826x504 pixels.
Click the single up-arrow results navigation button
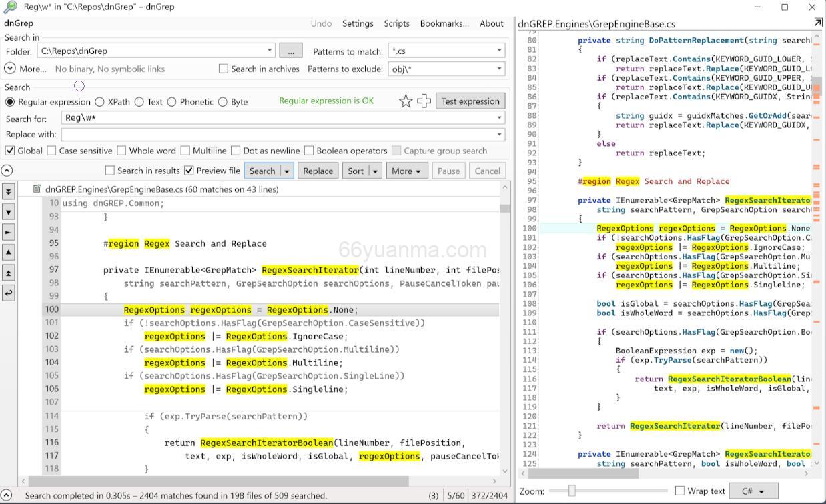[x=9, y=252]
